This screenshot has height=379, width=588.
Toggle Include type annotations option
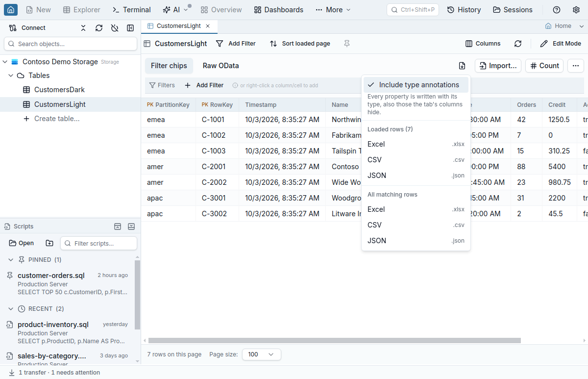[416, 85]
